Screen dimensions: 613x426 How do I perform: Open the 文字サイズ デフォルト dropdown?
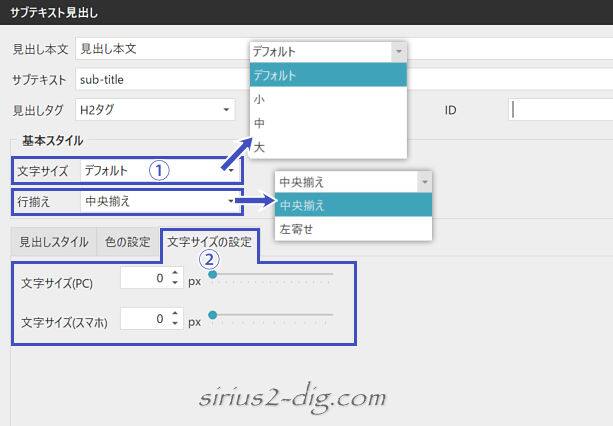click(160, 170)
